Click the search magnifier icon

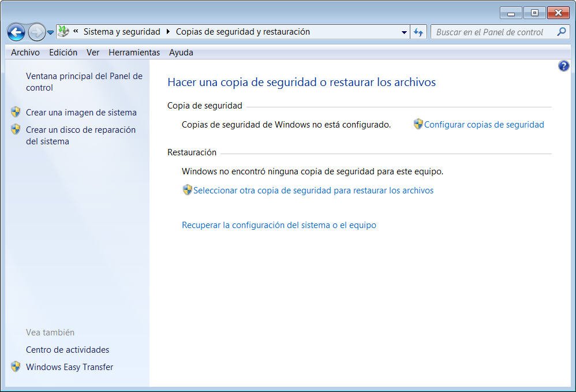562,32
